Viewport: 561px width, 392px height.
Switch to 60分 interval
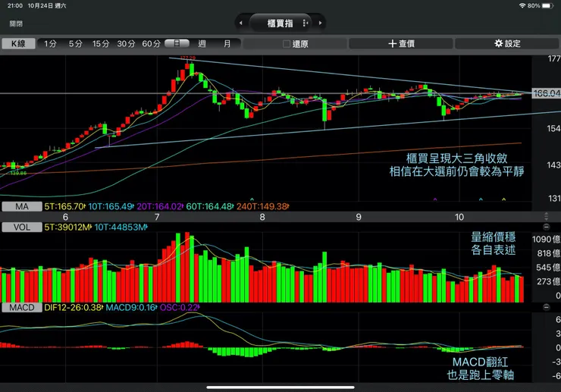[x=152, y=44]
